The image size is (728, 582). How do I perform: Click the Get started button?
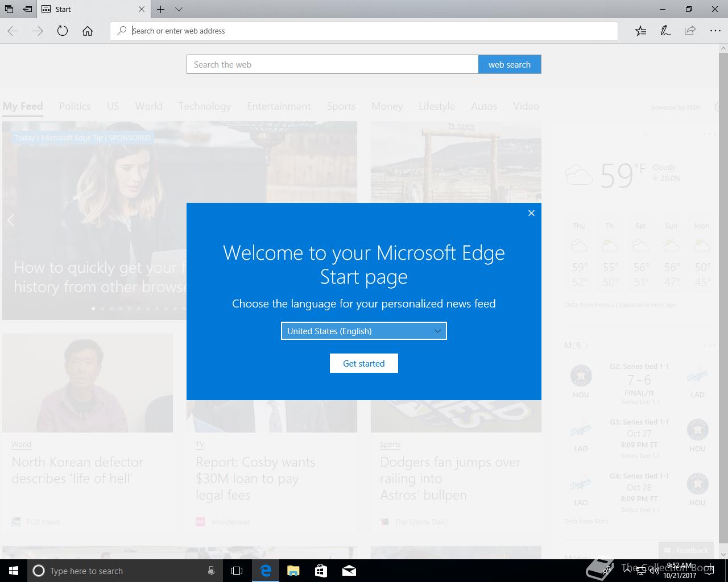click(x=364, y=363)
